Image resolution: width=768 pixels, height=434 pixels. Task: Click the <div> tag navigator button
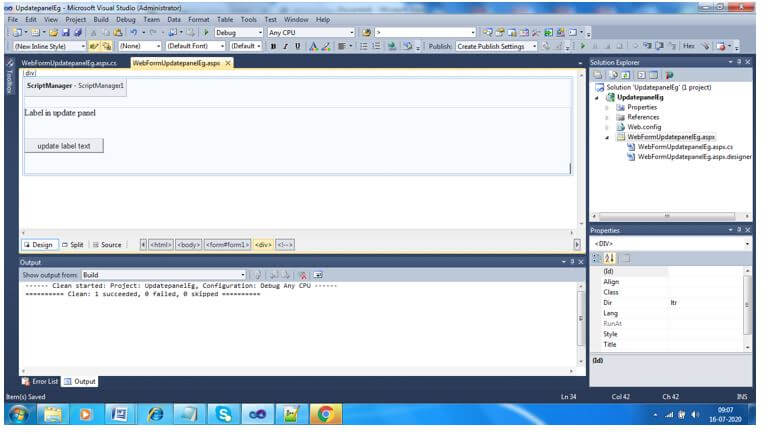pos(263,244)
